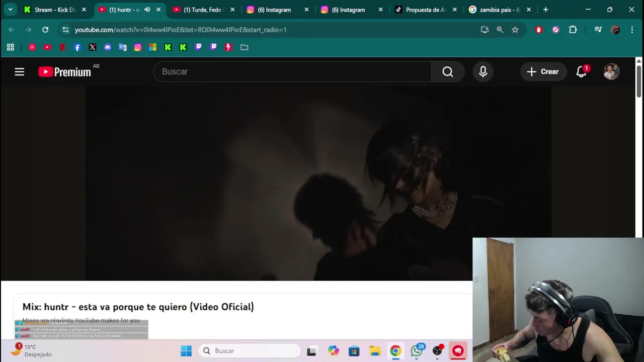The height and width of the screenshot is (362, 644).
Task: Open the X (Twitter) bookmark
Action: [x=93, y=47]
